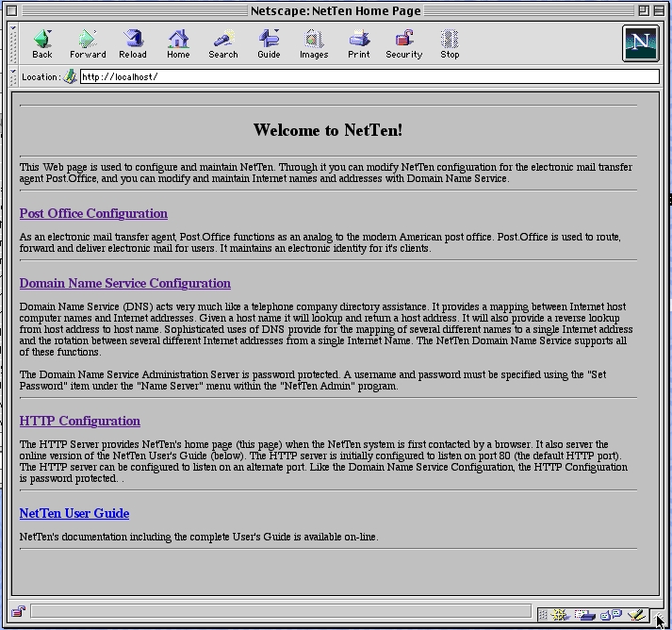This screenshot has height=630, width=672.
Task: Click the Guide toolbar button
Action: click(269, 43)
